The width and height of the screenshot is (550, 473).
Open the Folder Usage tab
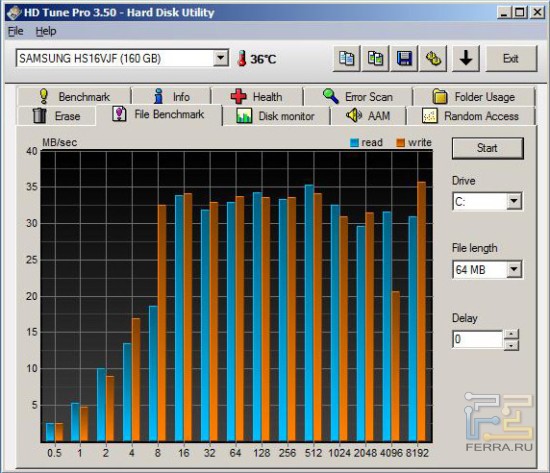(474, 96)
